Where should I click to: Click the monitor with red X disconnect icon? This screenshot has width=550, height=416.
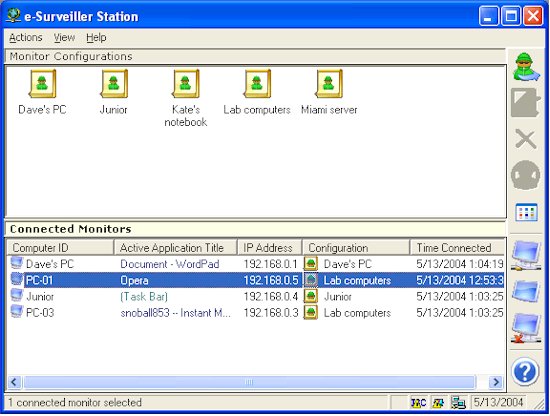(x=525, y=328)
